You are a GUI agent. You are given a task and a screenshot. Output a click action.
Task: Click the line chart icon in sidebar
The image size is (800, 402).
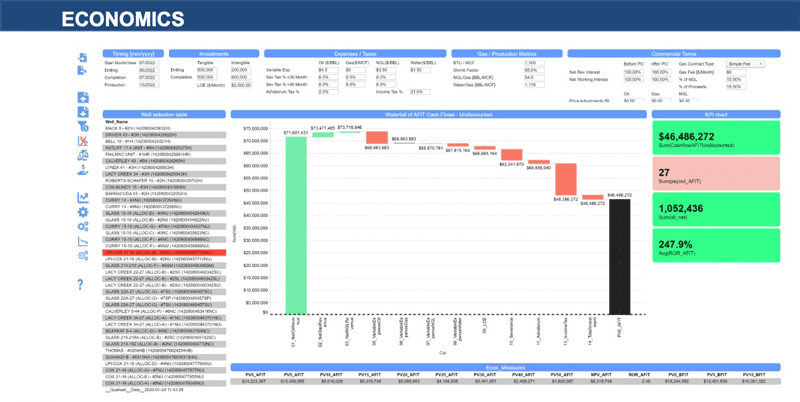[x=82, y=197]
